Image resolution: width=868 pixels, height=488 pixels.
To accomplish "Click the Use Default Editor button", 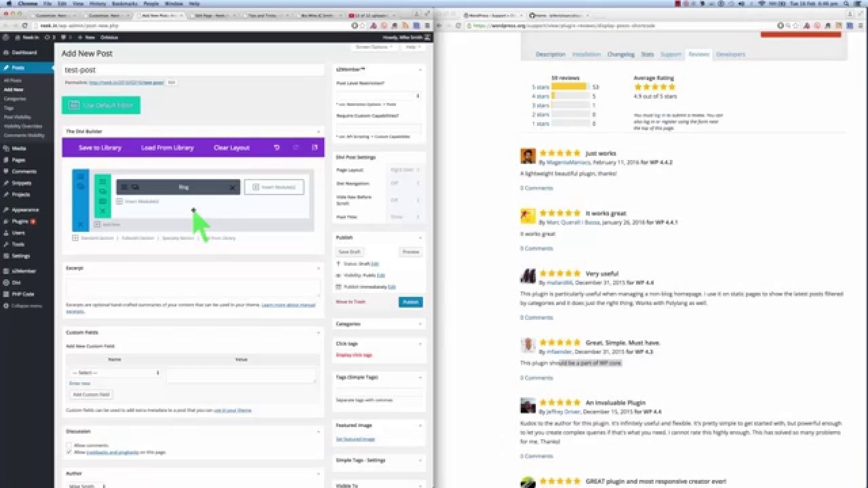I will (x=101, y=106).
